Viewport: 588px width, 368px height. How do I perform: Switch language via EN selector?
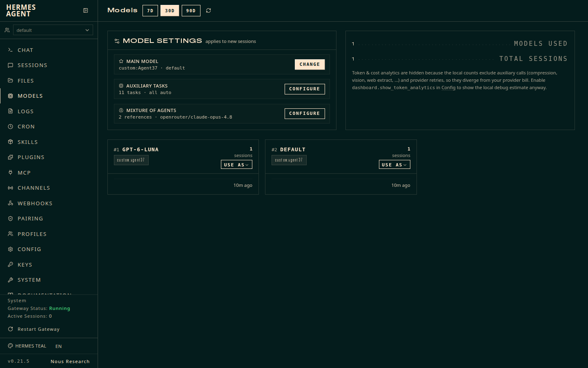point(59,346)
